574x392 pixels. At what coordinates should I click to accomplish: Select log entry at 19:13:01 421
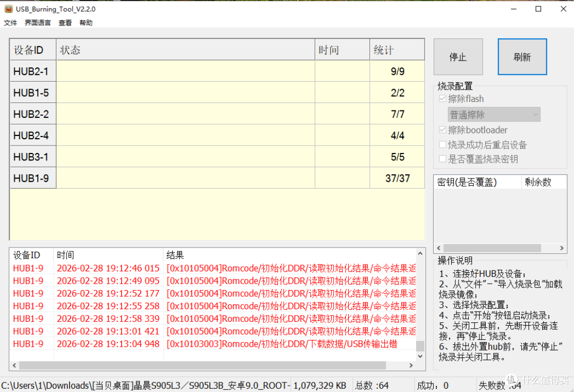pos(213,331)
